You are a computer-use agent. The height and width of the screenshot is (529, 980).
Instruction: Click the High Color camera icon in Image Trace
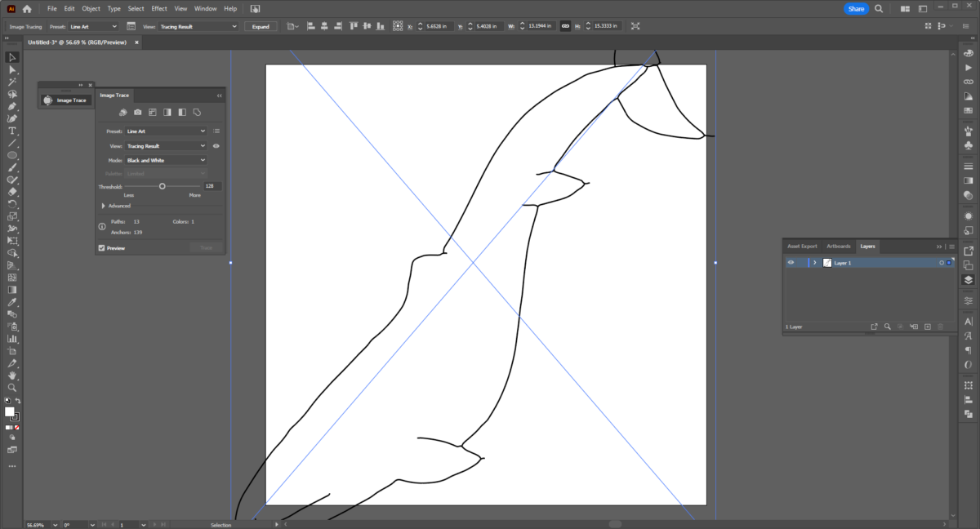[x=138, y=112]
